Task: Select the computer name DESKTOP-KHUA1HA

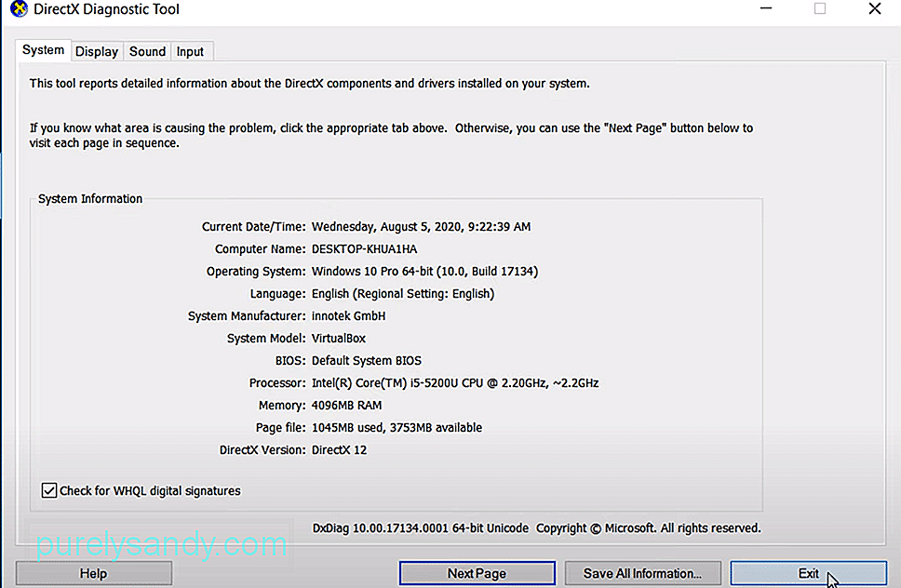Action: click(364, 249)
